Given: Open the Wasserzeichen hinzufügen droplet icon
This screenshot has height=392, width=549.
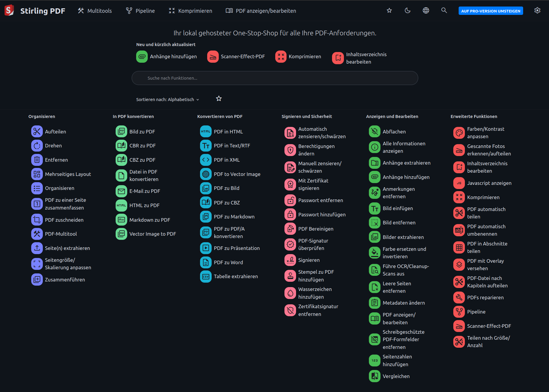Looking at the screenshot, I should click(290, 293).
